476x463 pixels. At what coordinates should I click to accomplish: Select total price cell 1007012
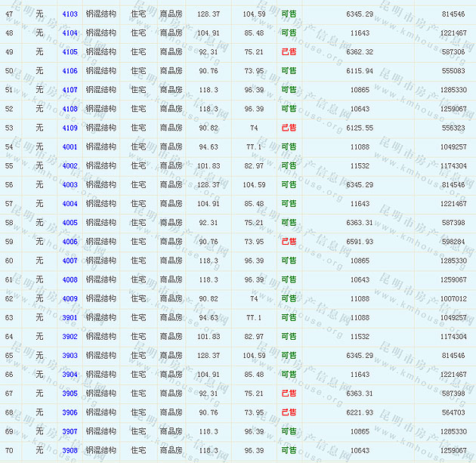452,299
